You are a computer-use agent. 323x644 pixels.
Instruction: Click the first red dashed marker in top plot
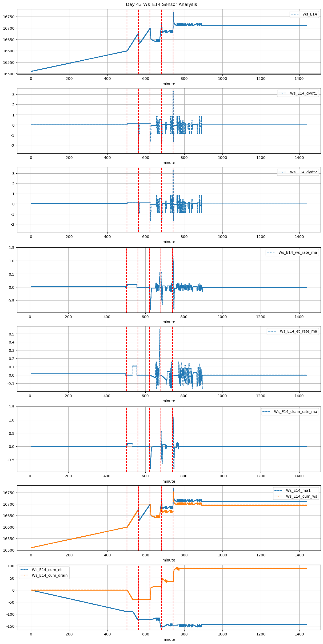pos(127,40)
